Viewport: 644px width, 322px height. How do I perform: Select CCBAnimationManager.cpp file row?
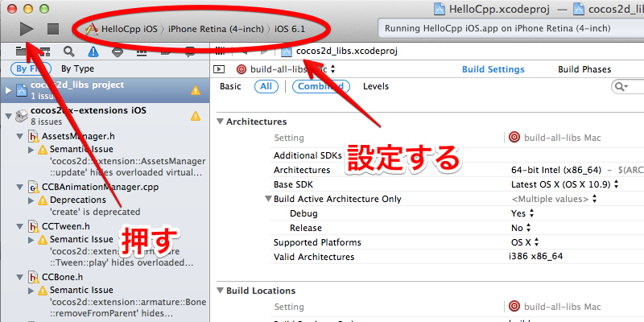click(100, 187)
